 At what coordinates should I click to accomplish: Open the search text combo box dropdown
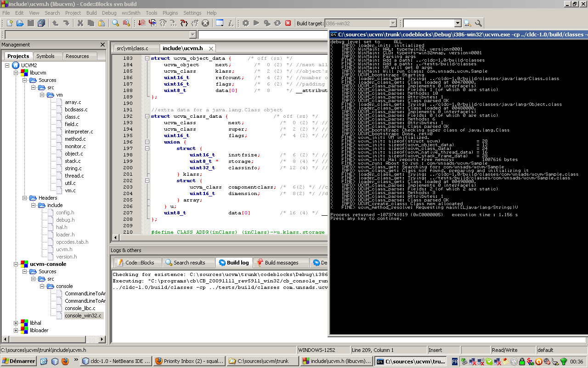coord(458,23)
